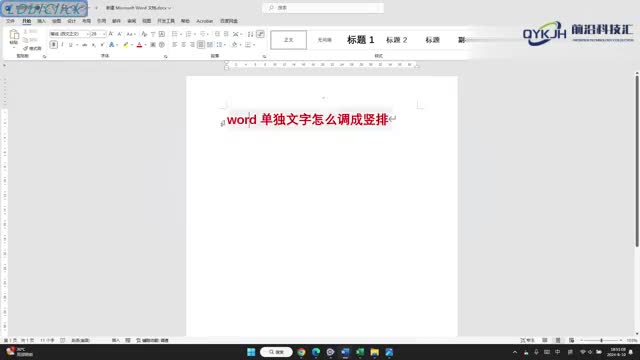Open the phonetic guide tool

[x=153, y=34]
